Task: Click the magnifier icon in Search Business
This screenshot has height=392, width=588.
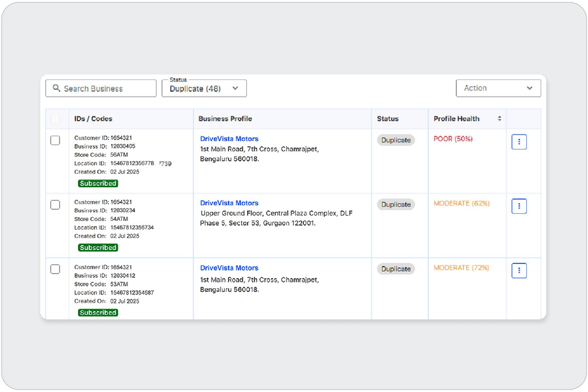Action: click(x=56, y=88)
